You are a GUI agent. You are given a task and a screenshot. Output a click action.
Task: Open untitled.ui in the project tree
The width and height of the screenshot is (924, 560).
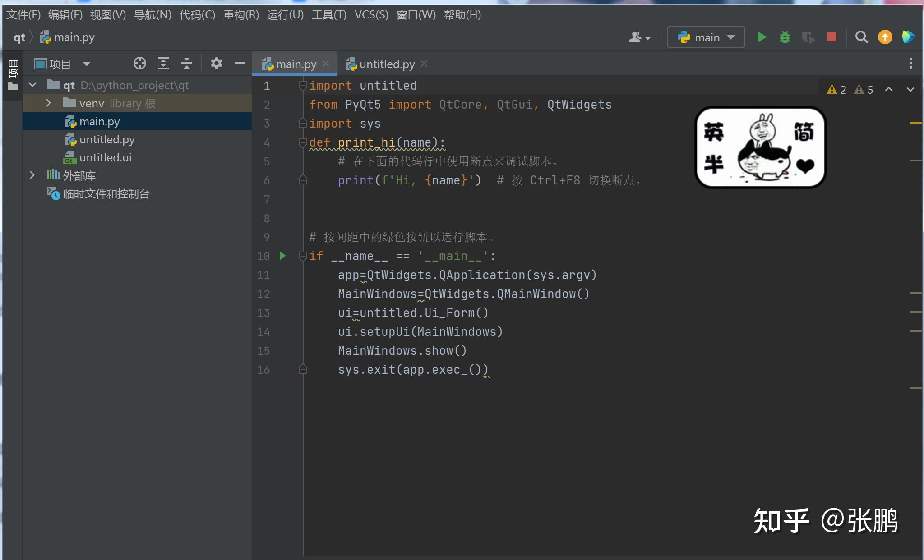coord(105,157)
